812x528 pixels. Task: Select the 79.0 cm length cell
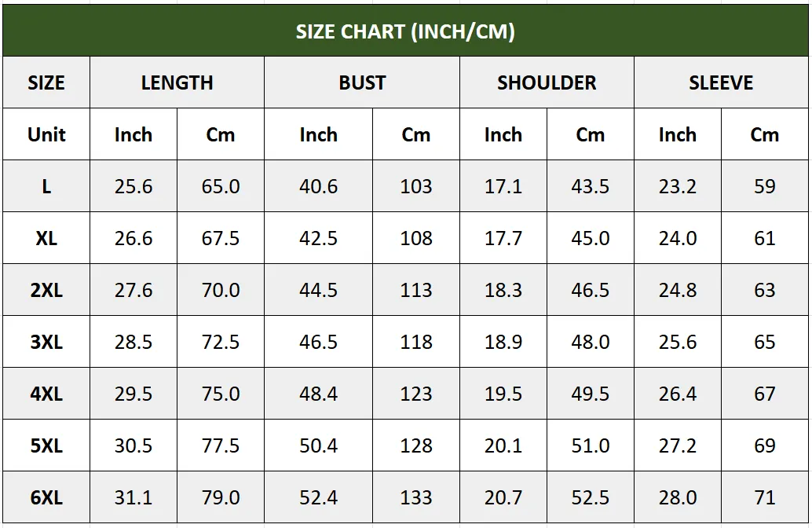click(x=221, y=497)
